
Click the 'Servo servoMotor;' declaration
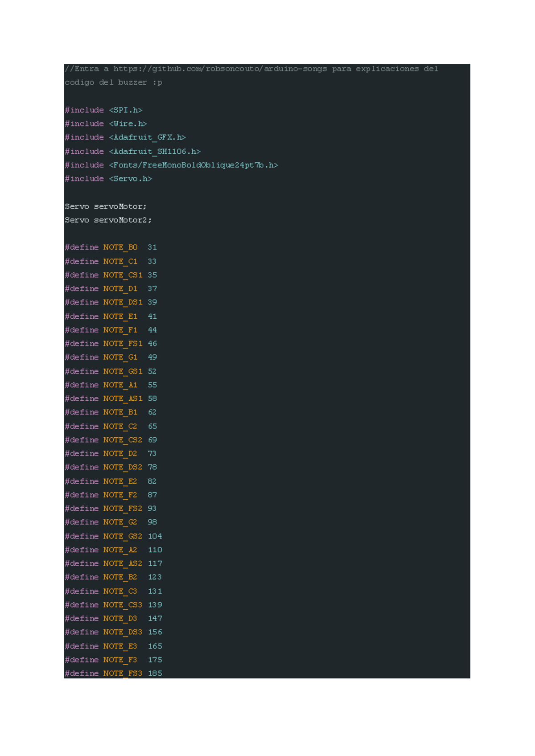click(x=106, y=206)
